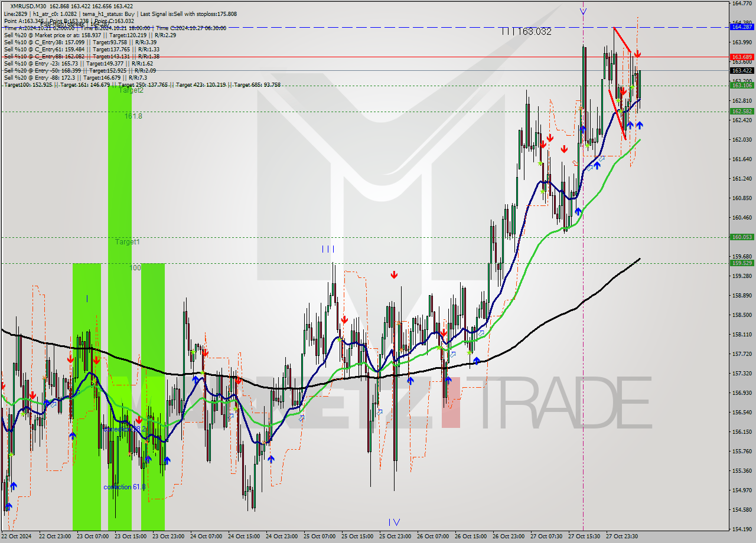Click the dark 163.422 current price tag
756x543 pixels.
[742, 70]
